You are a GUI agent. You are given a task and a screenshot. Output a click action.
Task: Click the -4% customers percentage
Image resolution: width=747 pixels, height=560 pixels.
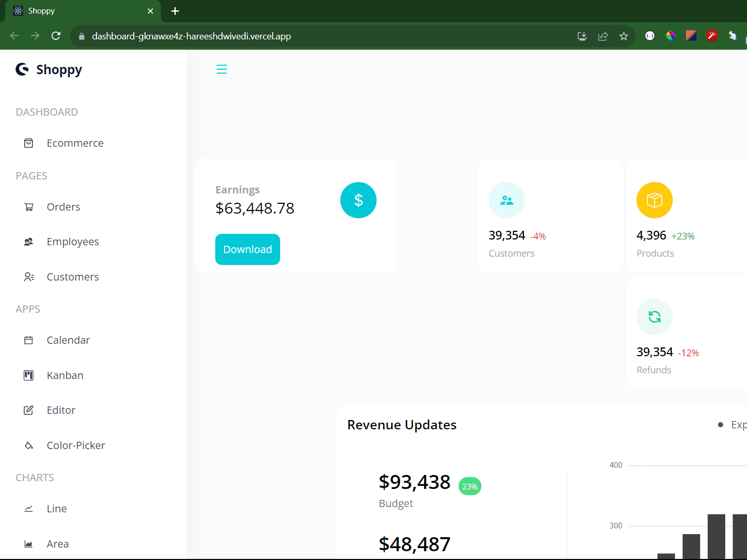(x=538, y=236)
